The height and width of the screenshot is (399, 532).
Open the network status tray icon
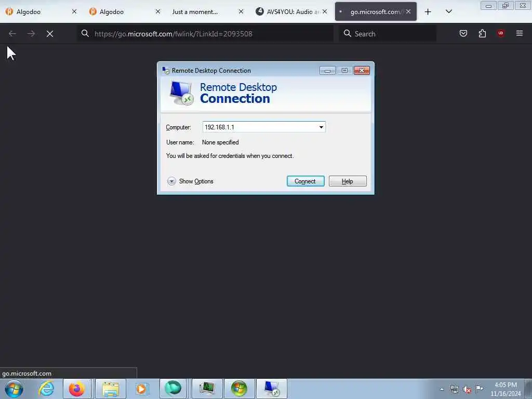[x=454, y=389]
